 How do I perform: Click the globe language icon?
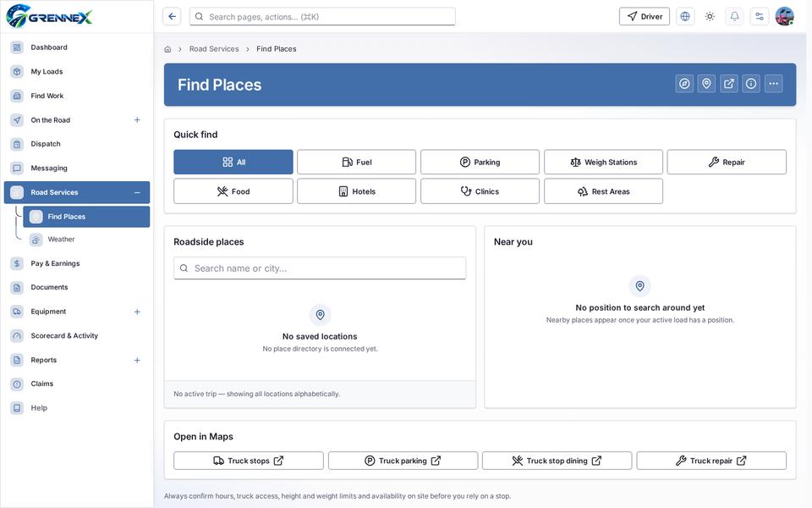coord(684,17)
